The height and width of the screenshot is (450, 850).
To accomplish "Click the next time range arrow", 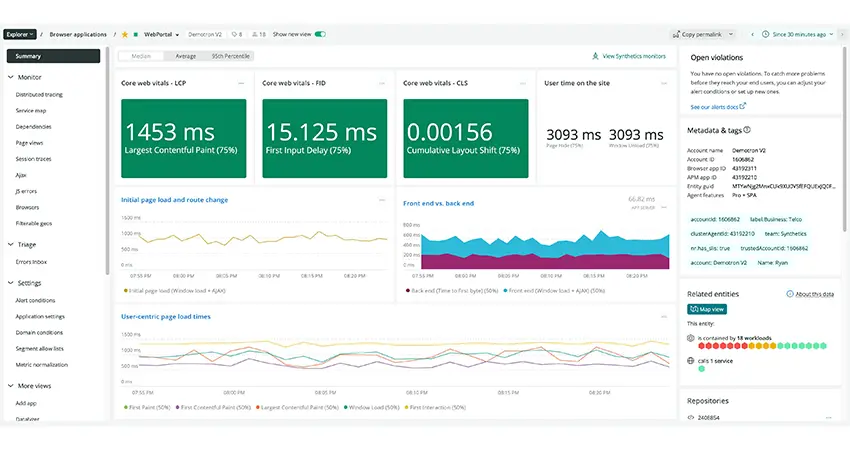I will 842,34.
